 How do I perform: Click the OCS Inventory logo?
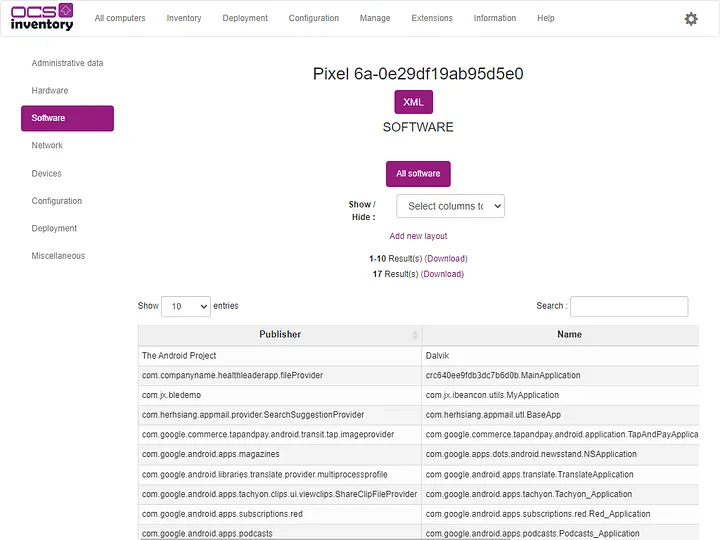[42, 17]
